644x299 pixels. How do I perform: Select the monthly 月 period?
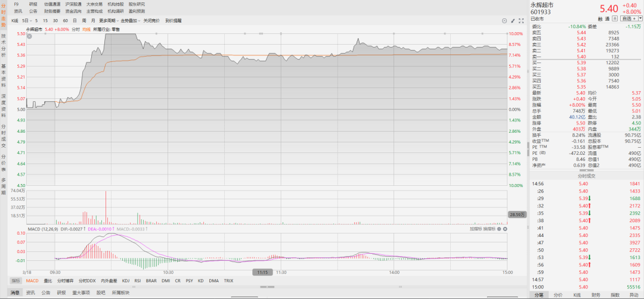93,20
